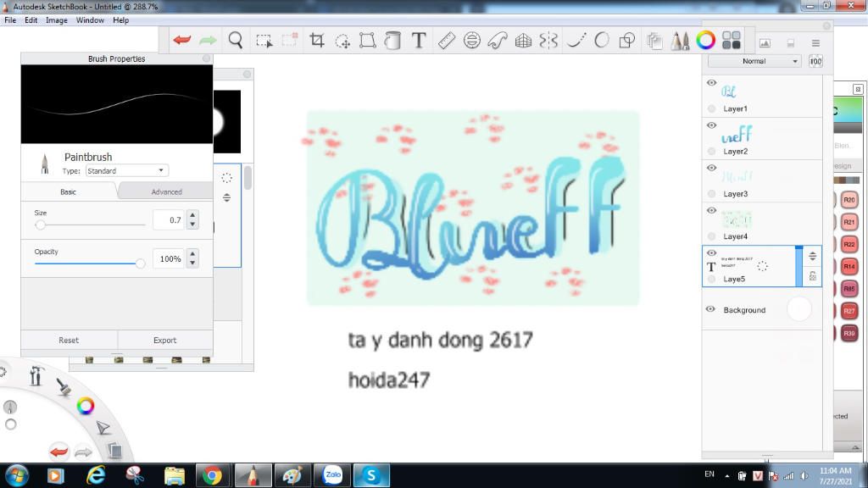The image size is (868, 488).
Task: Hide the Laye5 text layer
Action: click(x=711, y=253)
